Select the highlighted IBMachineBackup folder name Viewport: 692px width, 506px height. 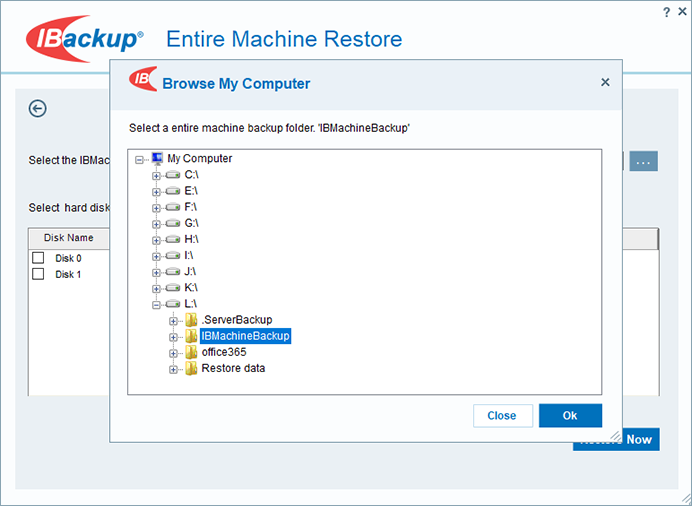click(x=245, y=336)
